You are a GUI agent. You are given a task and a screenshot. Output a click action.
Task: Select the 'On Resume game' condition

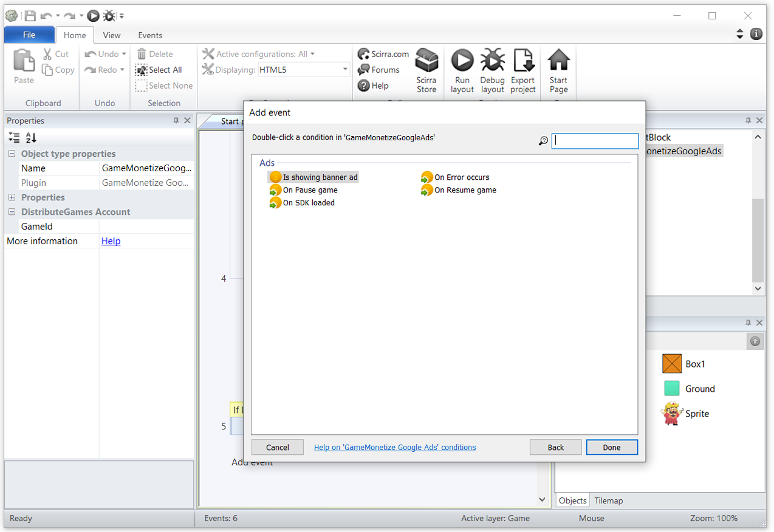[x=465, y=190]
